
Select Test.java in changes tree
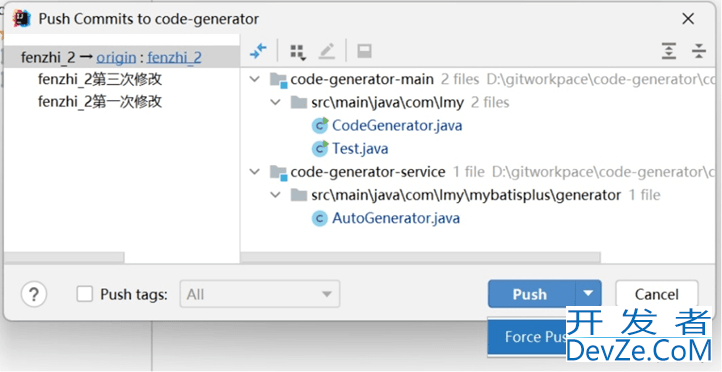tap(360, 148)
